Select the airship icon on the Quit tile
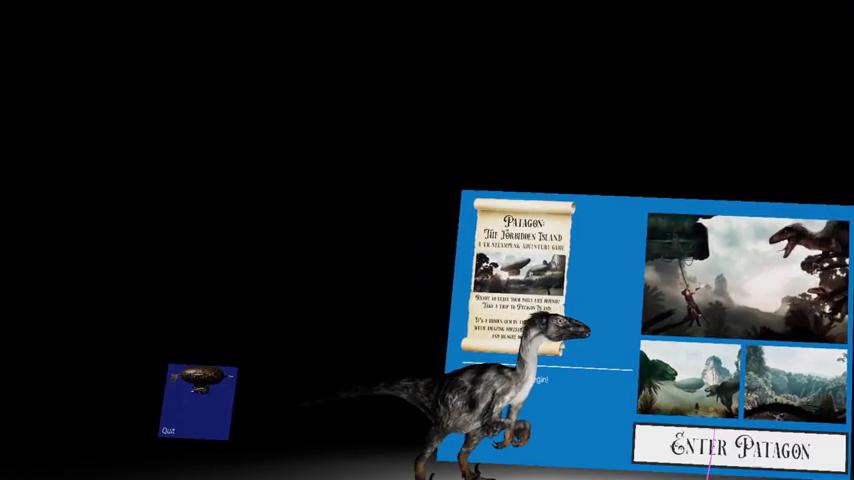The image size is (854, 480). tap(201, 380)
